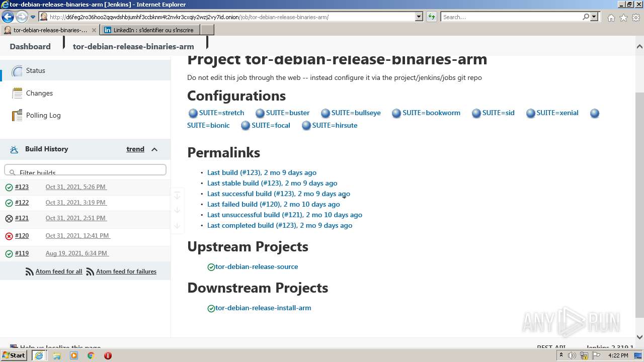
Task: Click status icon beside tor-debian-release-install-arm
Action: click(x=211, y=308)
